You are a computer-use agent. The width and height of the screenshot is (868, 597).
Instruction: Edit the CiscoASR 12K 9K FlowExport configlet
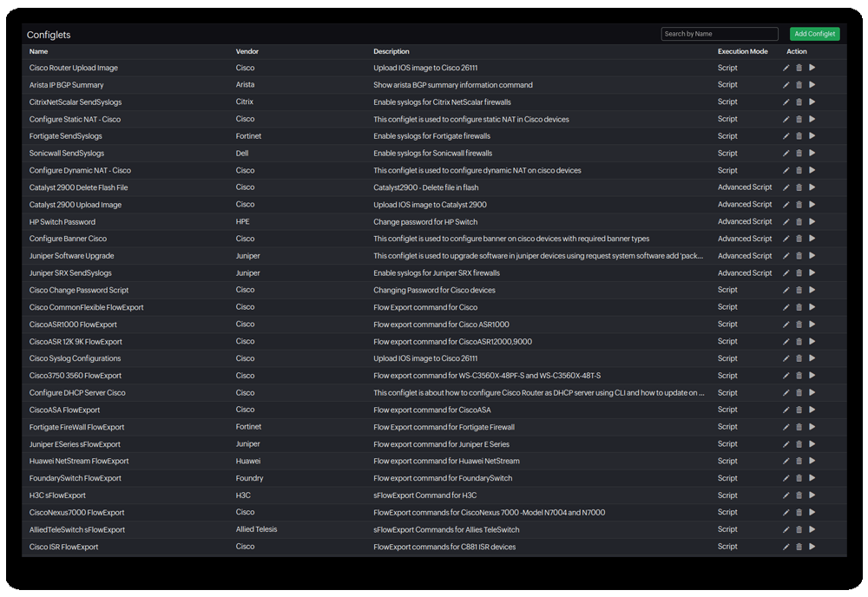(x=786, y=342)
